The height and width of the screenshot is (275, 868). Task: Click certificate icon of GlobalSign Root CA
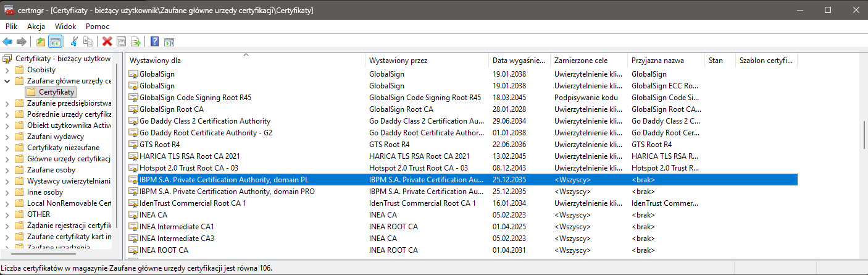tap(133, 109)
